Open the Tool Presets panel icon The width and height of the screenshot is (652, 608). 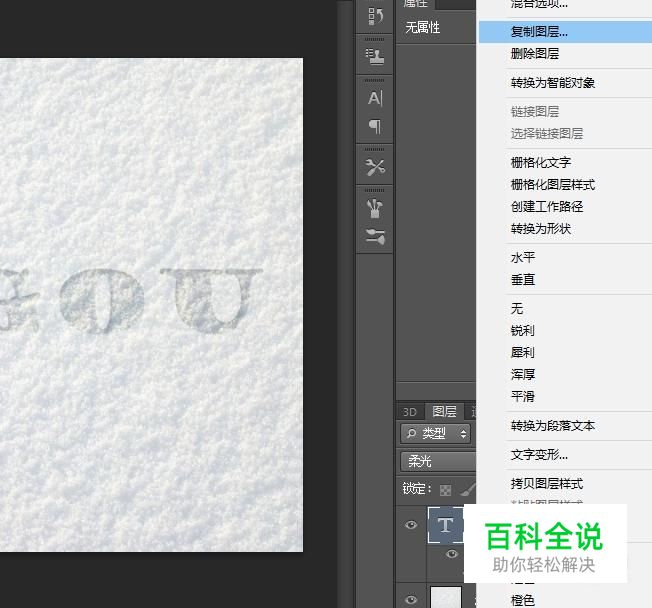pos(375,167)
